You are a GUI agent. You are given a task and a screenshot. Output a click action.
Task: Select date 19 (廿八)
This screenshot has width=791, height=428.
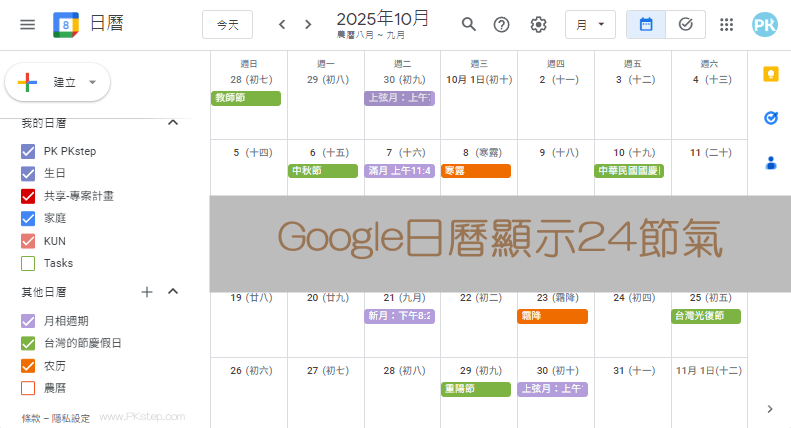coord(251,298)
